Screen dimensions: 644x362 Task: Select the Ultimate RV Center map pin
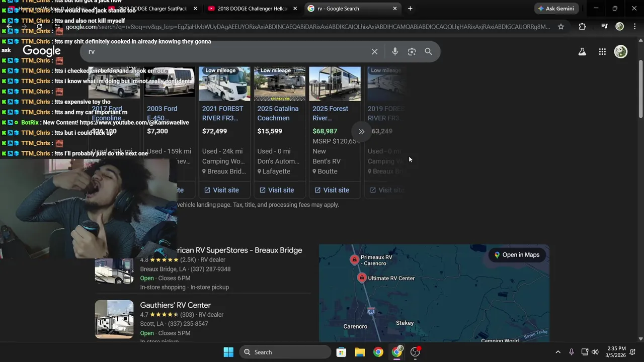[362, 278]
